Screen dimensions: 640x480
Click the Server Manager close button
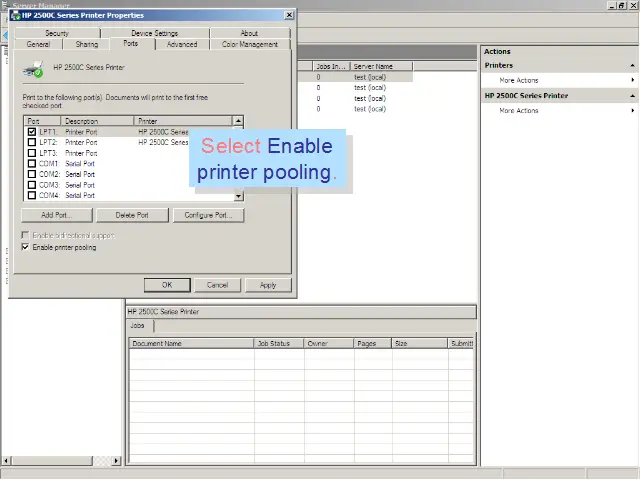click(x=633, y=5)
